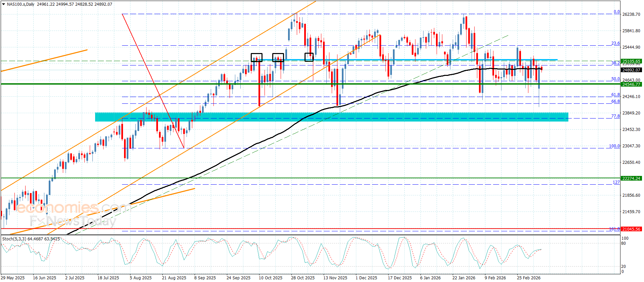Click price scale value 23047.30
Viewport: 644px width, 282px height.
click(631, 146)
